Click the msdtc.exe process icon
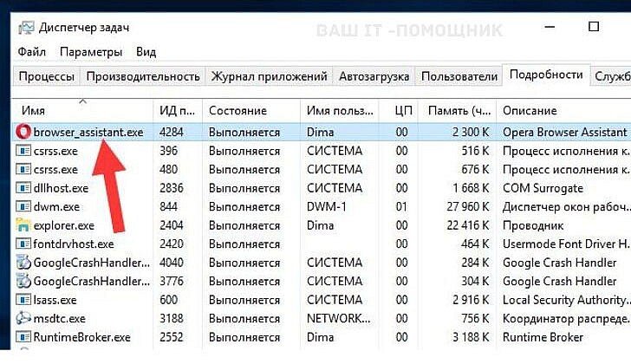 click(x=23, y=318)
